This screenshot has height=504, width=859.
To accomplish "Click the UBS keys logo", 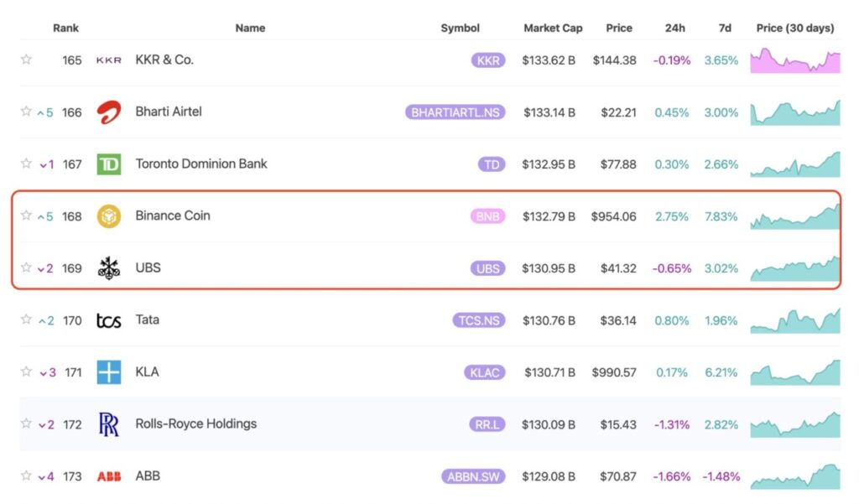I will (x=109, y=268).
